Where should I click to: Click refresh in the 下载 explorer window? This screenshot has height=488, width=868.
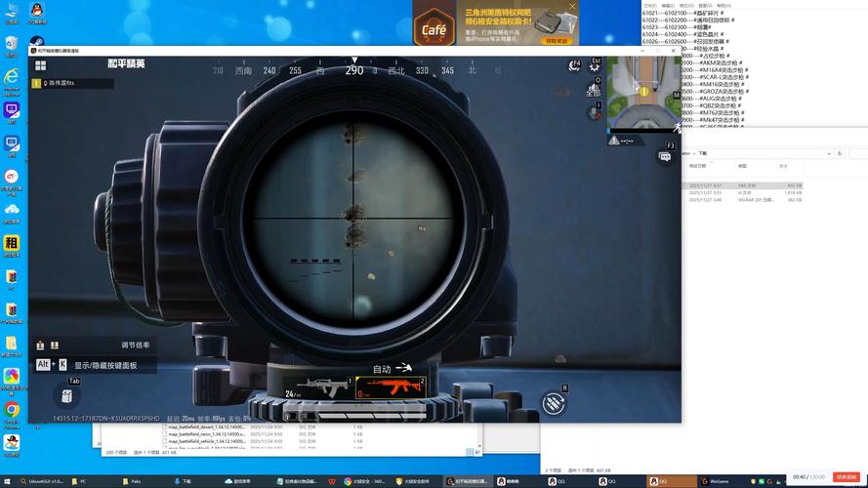pyautogui.click(x=840, y=153)
